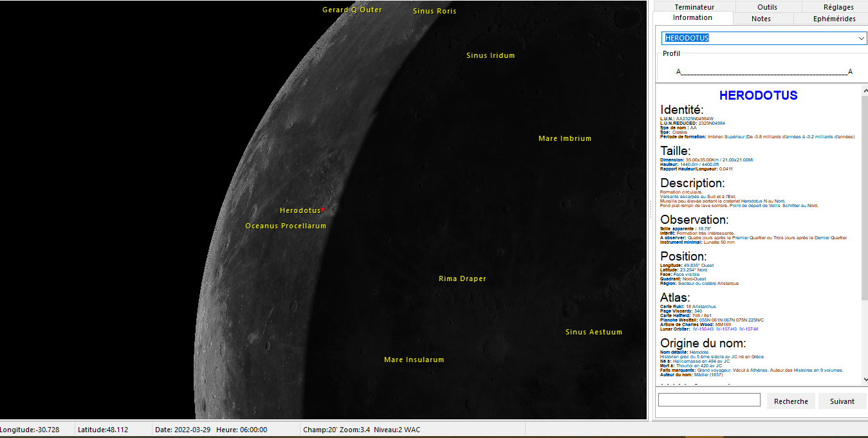
Task: Focus the search text field
Action: tap(709, 400)
